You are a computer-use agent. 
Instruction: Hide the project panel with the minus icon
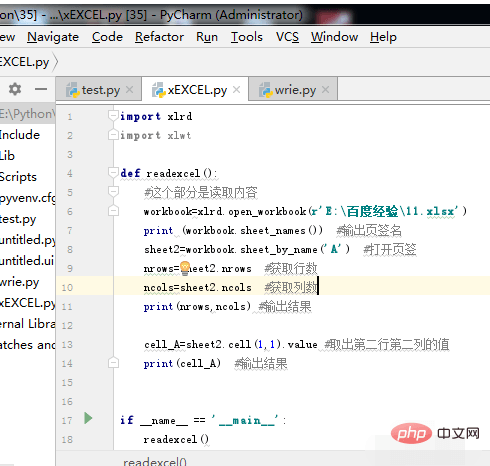(41, 89)
